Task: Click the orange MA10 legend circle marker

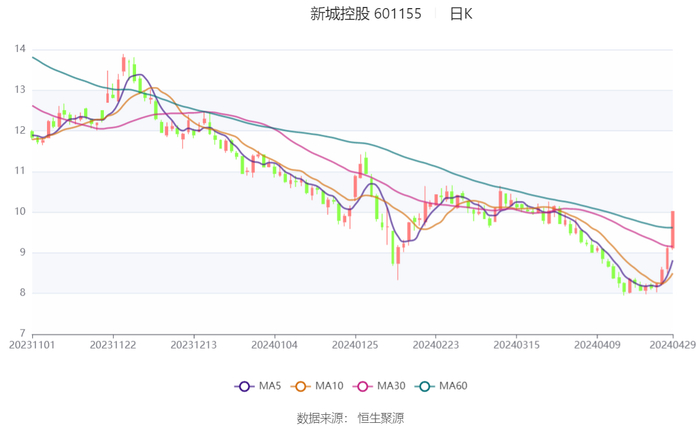Action: point(308,386)
